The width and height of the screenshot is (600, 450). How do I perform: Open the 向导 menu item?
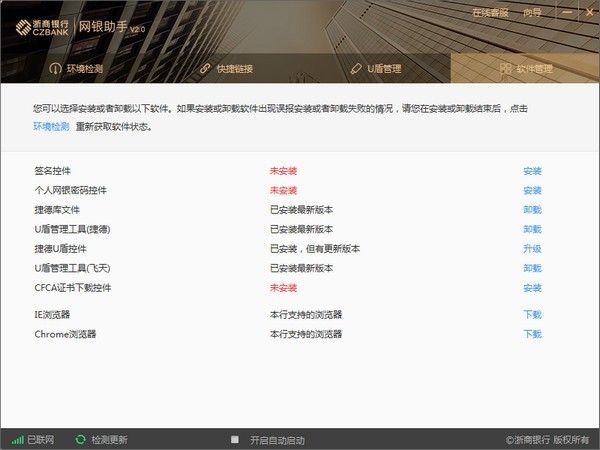click(533, 13)
